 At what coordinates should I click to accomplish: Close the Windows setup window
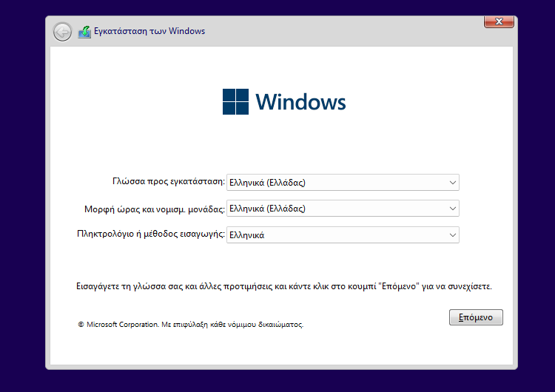(x=499, y=21)
